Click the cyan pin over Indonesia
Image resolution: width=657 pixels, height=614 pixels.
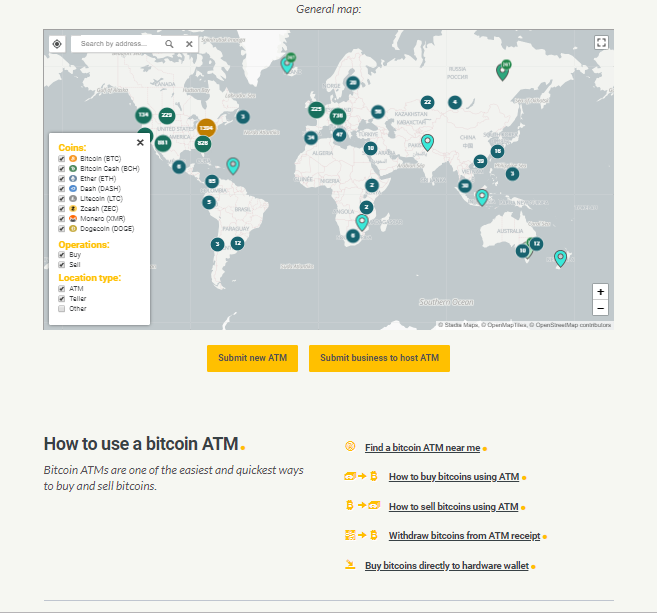point(482,197)
